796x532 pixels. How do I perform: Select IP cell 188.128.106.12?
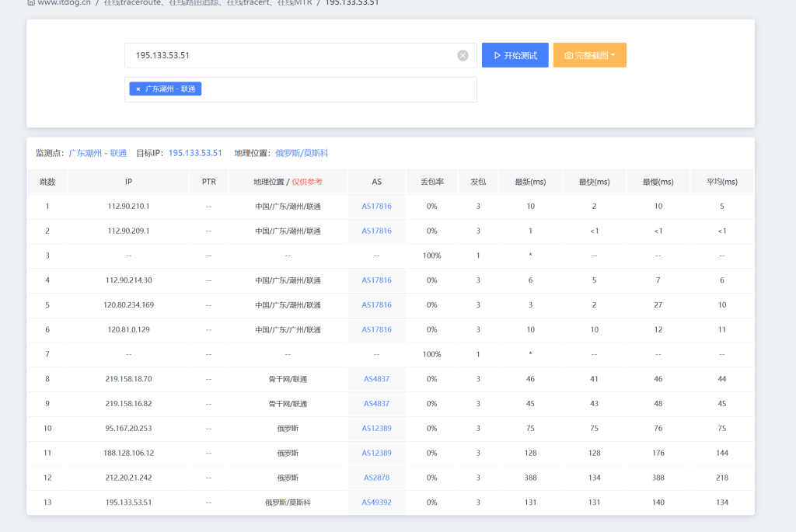coord(128,453)
